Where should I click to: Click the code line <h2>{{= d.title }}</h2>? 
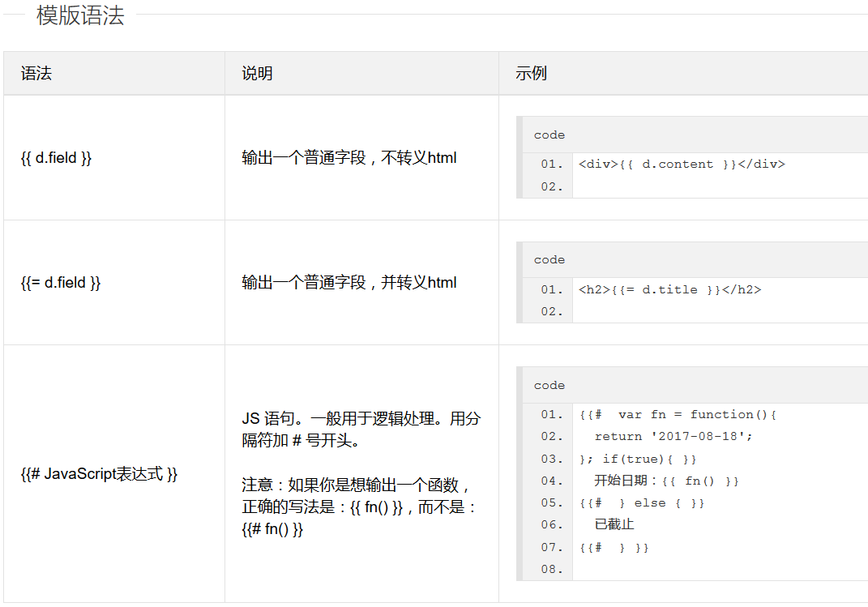point(669,289)
